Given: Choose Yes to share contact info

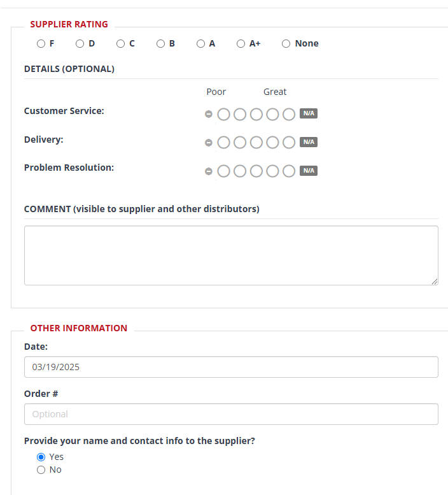Looking at the screenshot, I should [x=41, y=457].
